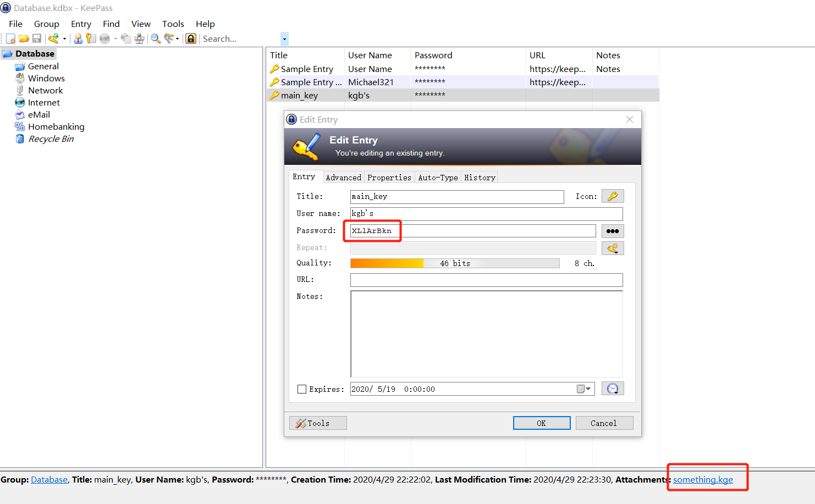
Task: Click into the Password input field
Action: pos(473,231)
